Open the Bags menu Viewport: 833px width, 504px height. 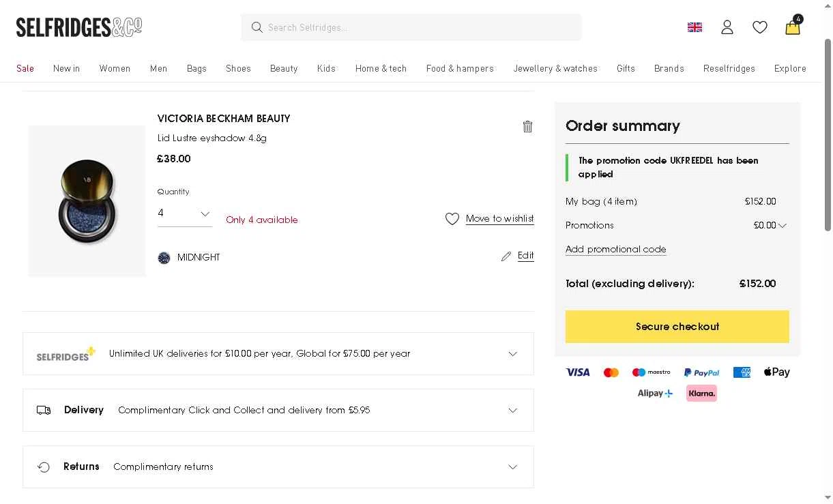196,68
